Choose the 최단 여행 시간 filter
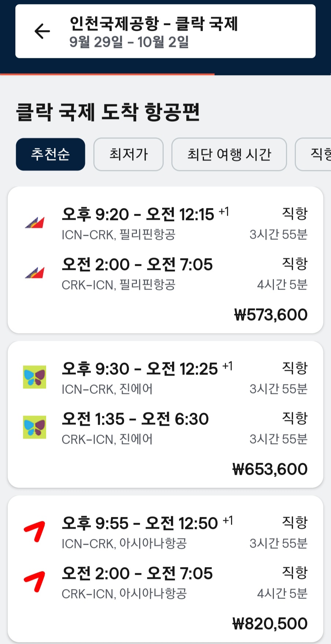 (229, 154)
